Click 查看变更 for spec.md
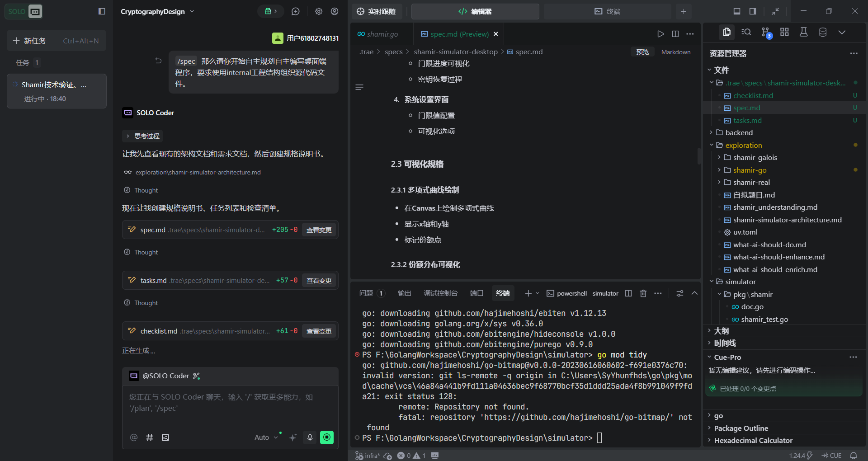Viewport: 868px width, 461px height. [319, 230]
